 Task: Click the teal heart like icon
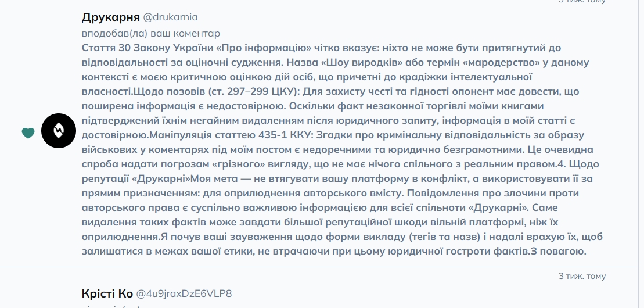28,133
